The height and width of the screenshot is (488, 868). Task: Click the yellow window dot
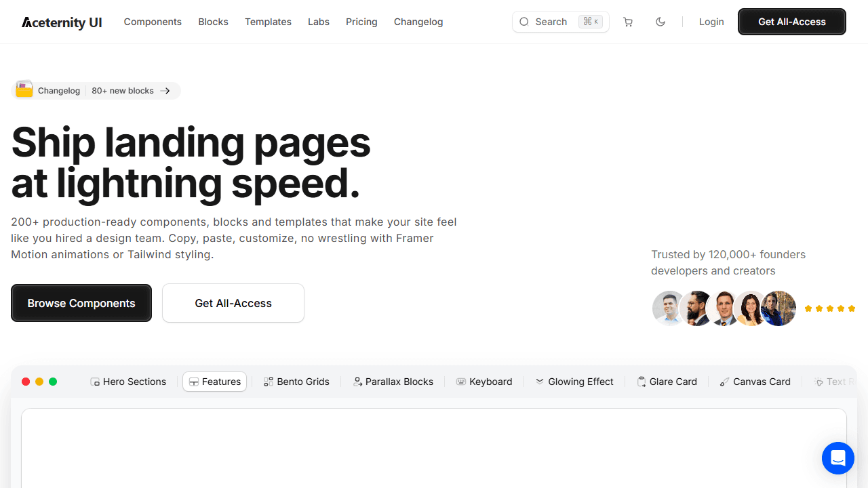pyautogui.click(x=39, y=382)
